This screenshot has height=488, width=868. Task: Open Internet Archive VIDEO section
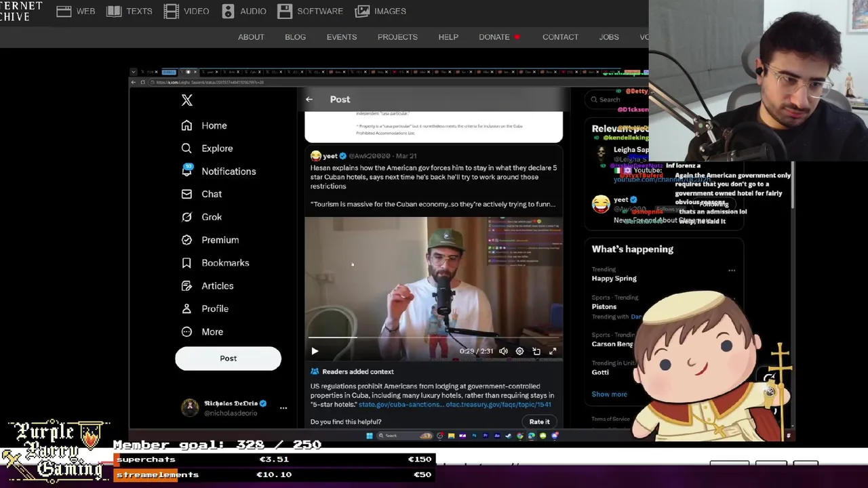tap(186, 11)
